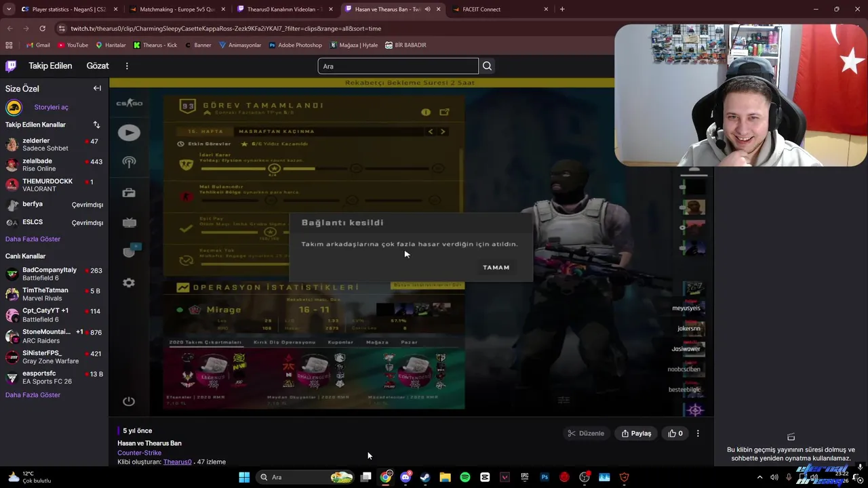Expand Daha Fazla Göster under followed channels
Viewport: 868px width, 488px height.
(x=33, y=239)
